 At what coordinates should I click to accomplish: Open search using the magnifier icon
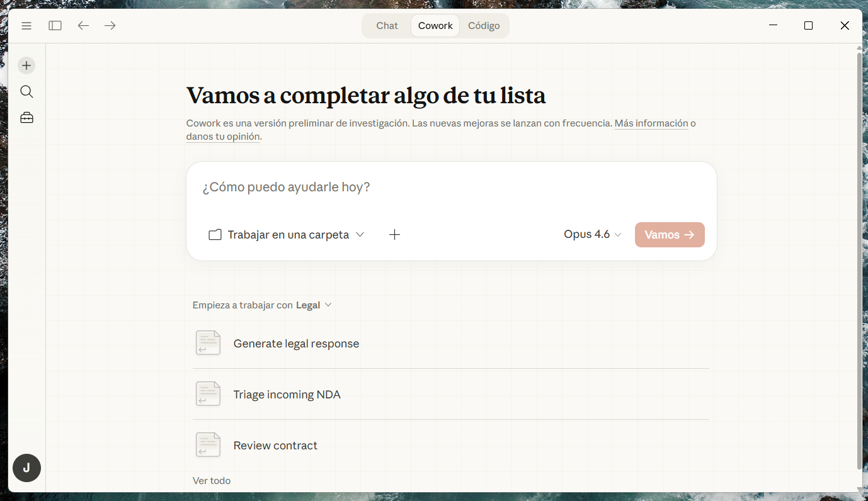point(26,92)
